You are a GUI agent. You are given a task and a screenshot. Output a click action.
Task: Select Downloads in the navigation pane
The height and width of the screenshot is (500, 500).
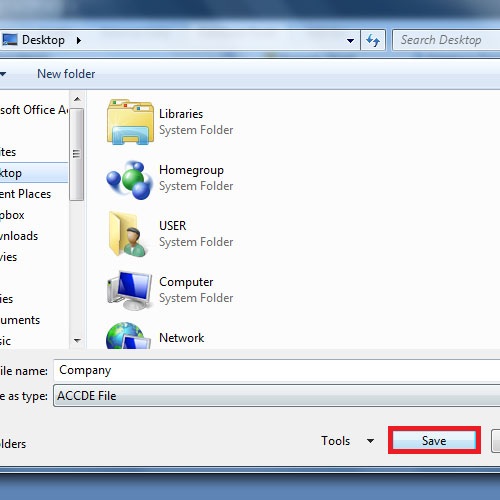coord(19,236)
